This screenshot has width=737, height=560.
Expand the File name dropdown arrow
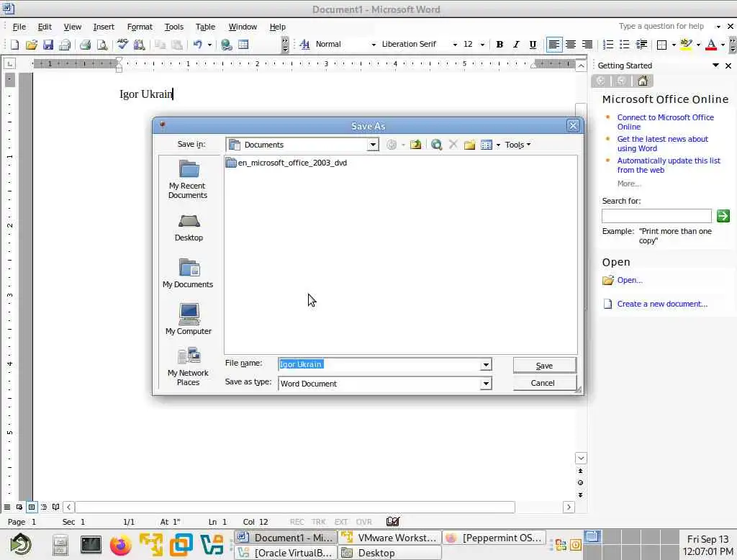(486, 364)
